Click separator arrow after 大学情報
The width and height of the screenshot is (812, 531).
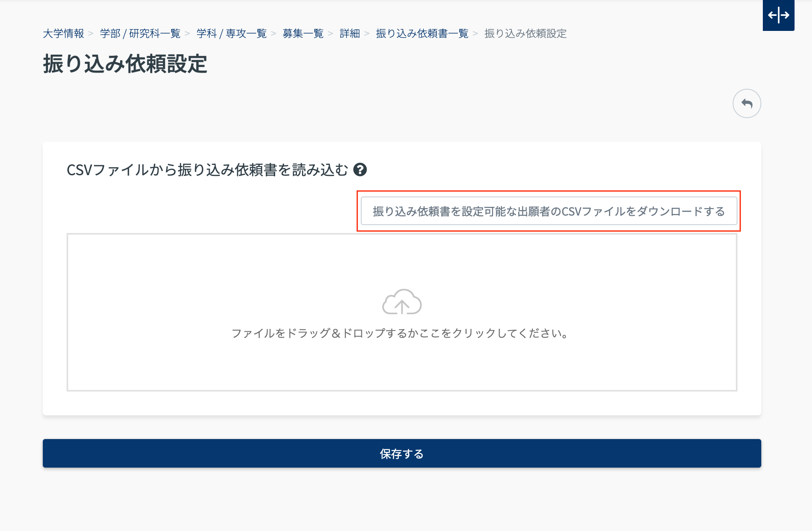(91, 33)
